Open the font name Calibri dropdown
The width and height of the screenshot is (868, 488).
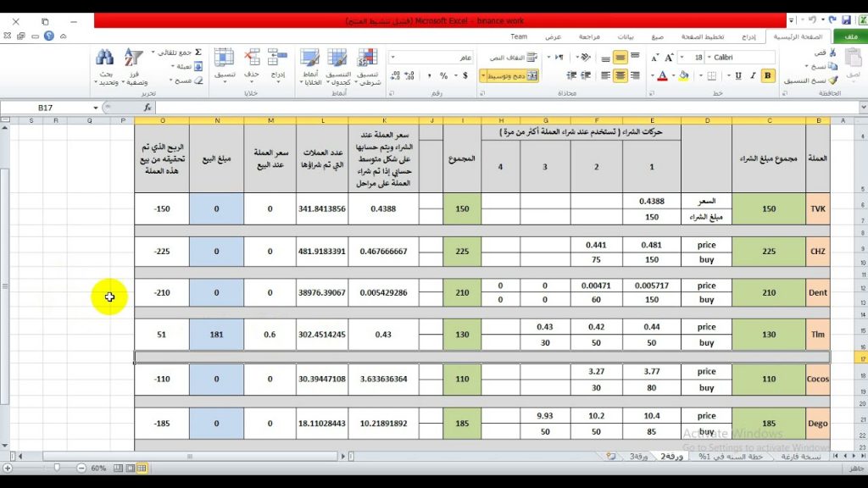(709, 58)
